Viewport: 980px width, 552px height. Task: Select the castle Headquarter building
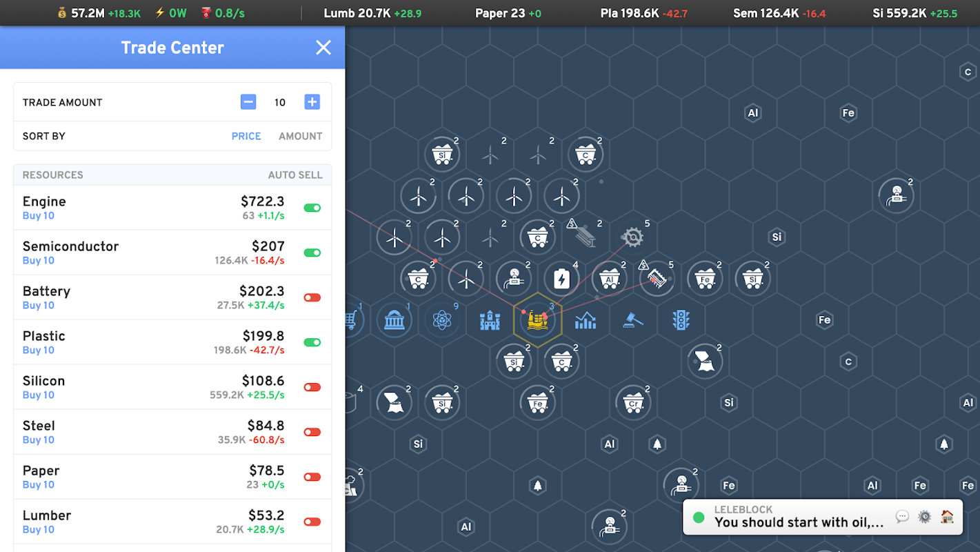point(490,320)
